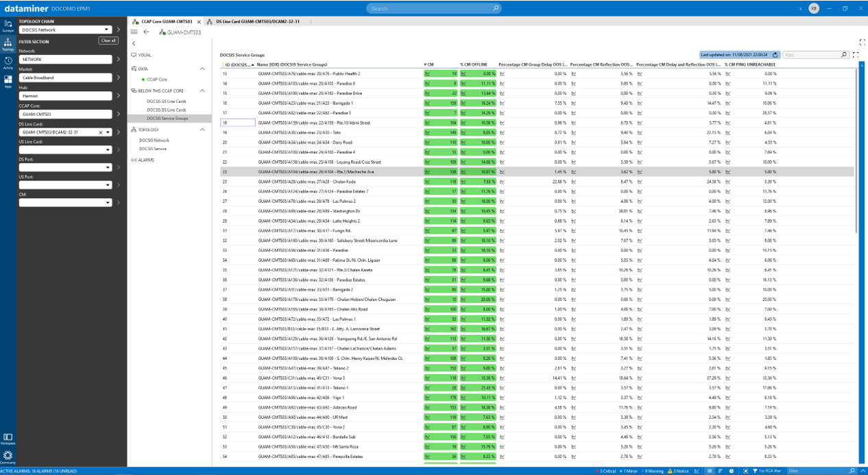Collapse the BELOW THIS CCAP CORE section
This screenshot has height=475, width=868.
[202, 90]
